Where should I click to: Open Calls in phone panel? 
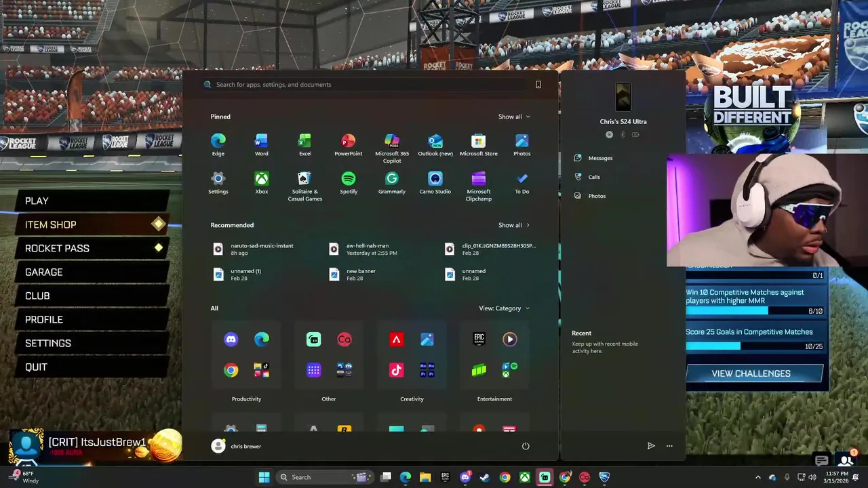pyautogui.click(x=587, y=177)
